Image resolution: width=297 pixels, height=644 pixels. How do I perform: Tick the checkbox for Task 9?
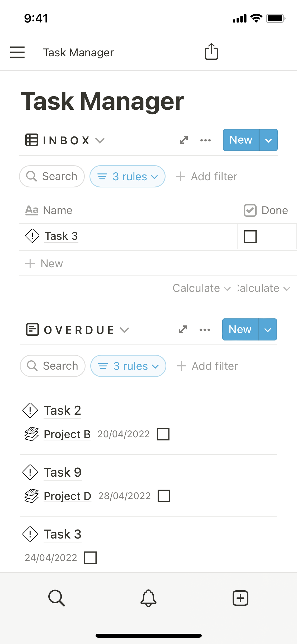pos(164,496)
